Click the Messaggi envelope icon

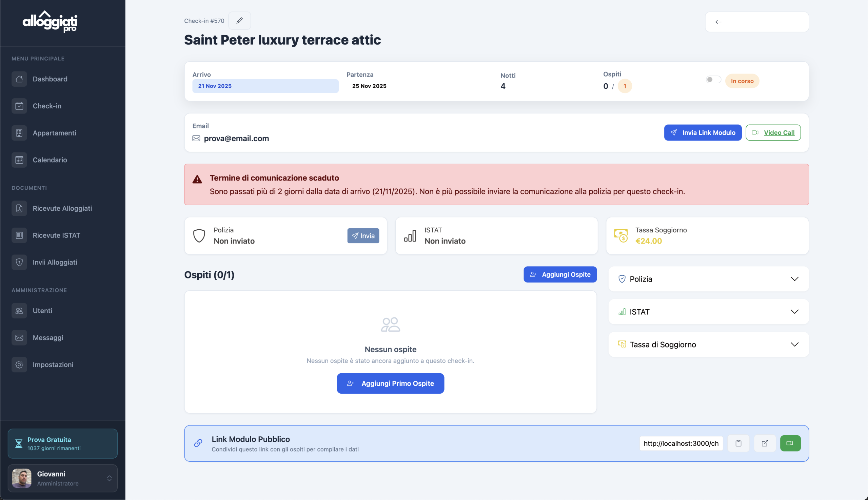19,338
